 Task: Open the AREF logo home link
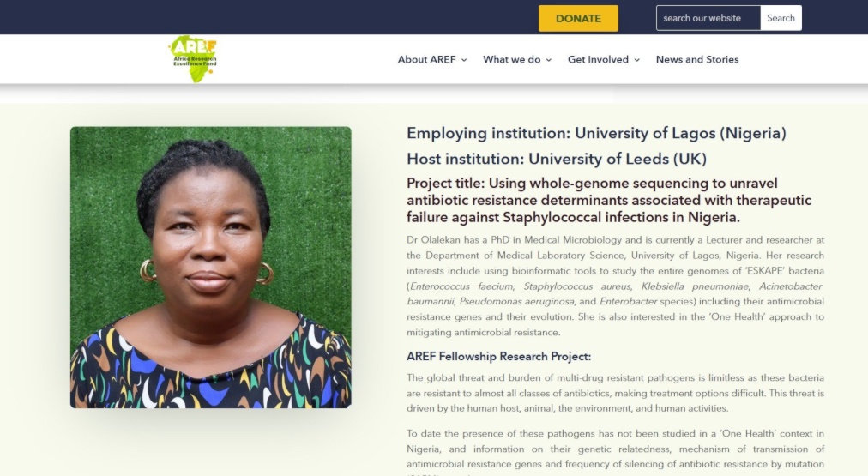pos(193,59)
